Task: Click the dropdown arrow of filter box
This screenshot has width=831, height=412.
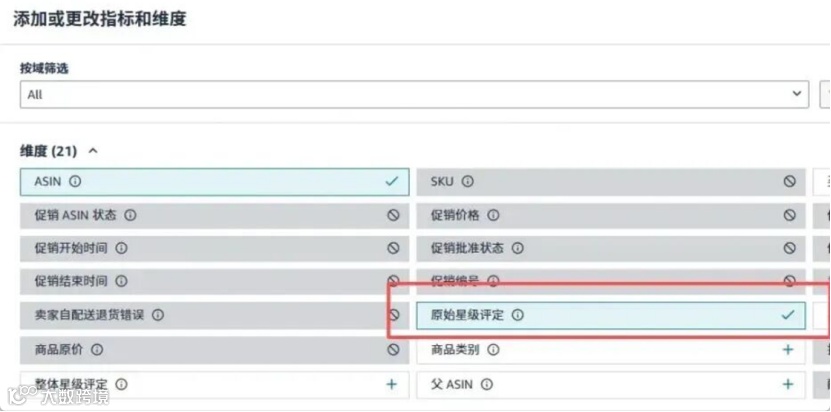Action: click(797, 94)
